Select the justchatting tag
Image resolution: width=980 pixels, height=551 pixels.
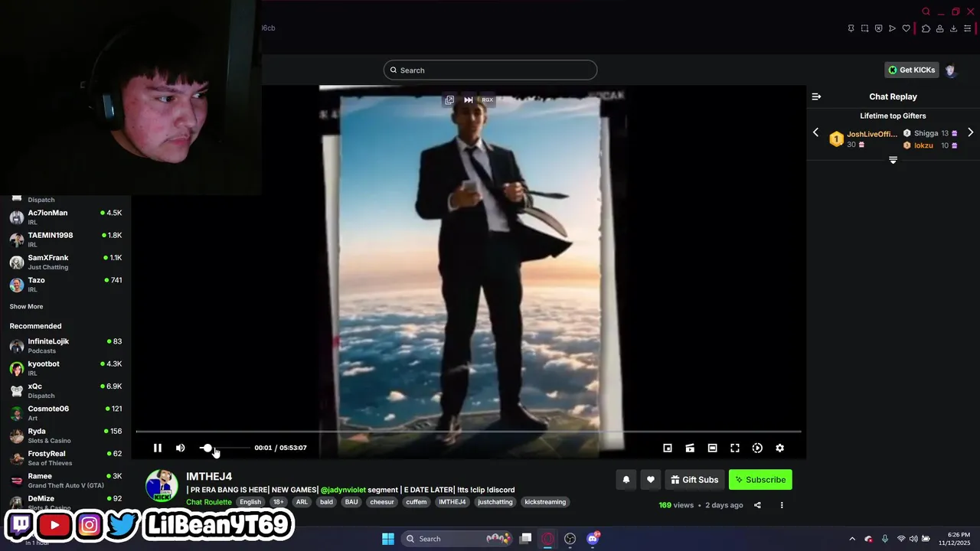[495, 502]
